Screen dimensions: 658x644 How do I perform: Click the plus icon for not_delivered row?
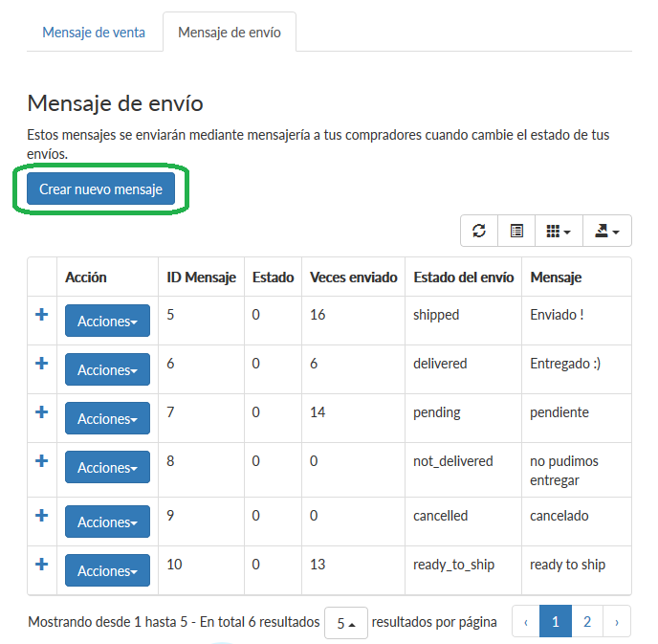(41, 461)
